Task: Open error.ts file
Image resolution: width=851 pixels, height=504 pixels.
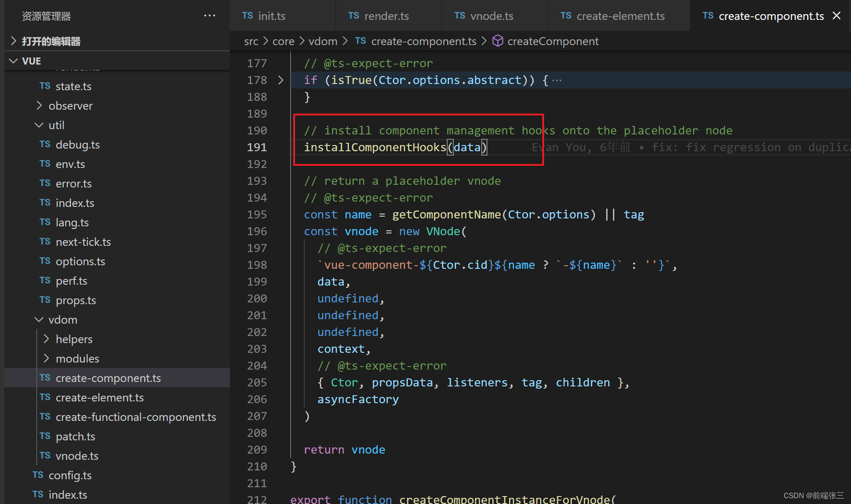Action: (x=117, y=183)
